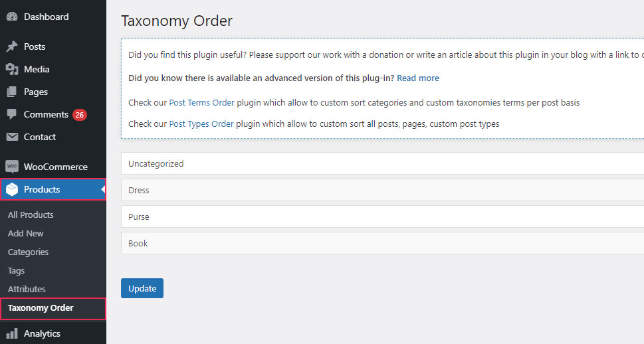Open product Attributes submenu item
The width and height of the screenshot is (644, 344).
[x=27, y=289]
